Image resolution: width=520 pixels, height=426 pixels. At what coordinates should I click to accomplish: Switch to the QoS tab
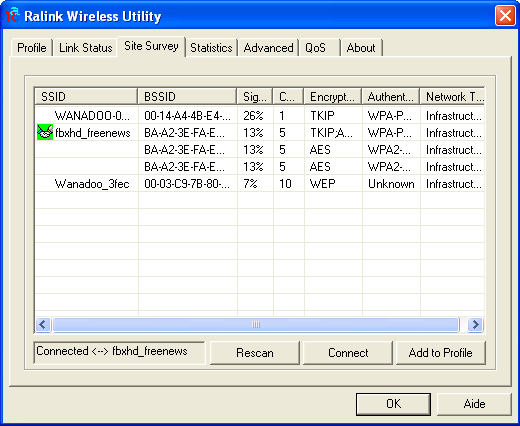pyautogui.click(x=320, y=48)
